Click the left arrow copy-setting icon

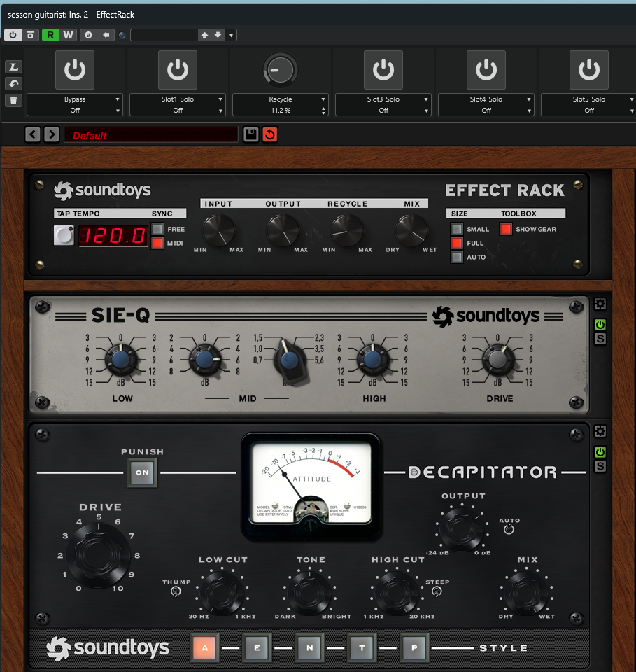click(106, 35)
